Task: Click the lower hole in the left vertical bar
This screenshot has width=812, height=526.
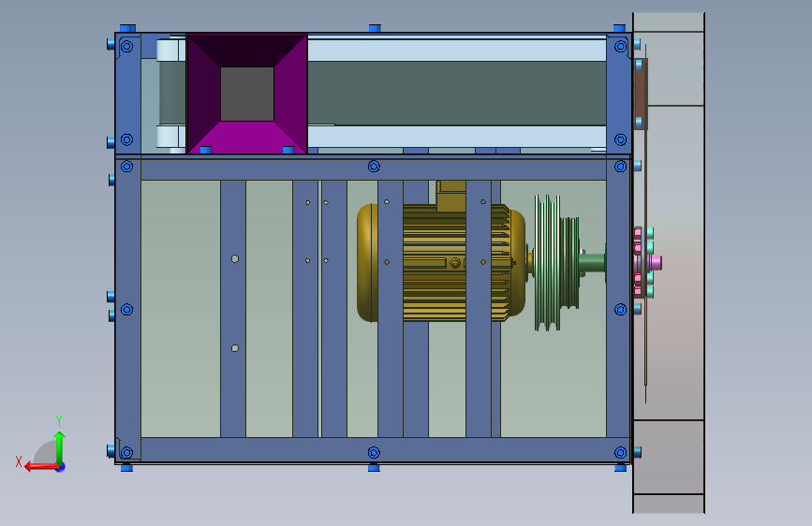Action: (235, 348)
